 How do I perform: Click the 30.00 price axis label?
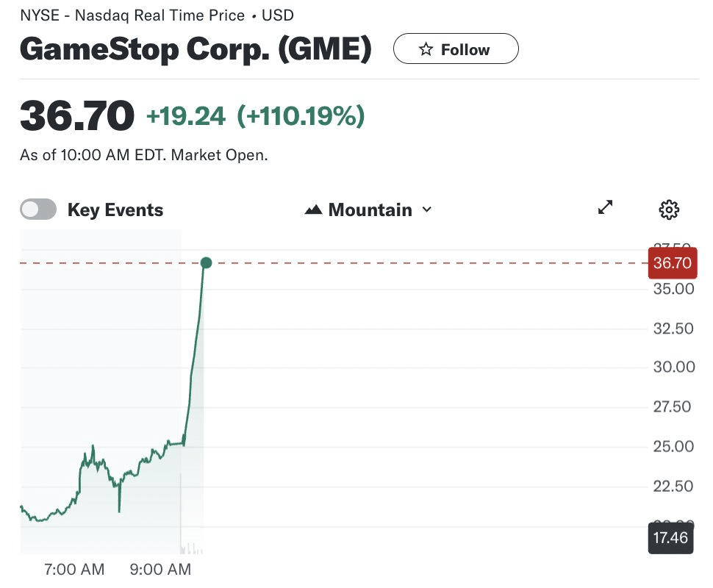(673, 367)
